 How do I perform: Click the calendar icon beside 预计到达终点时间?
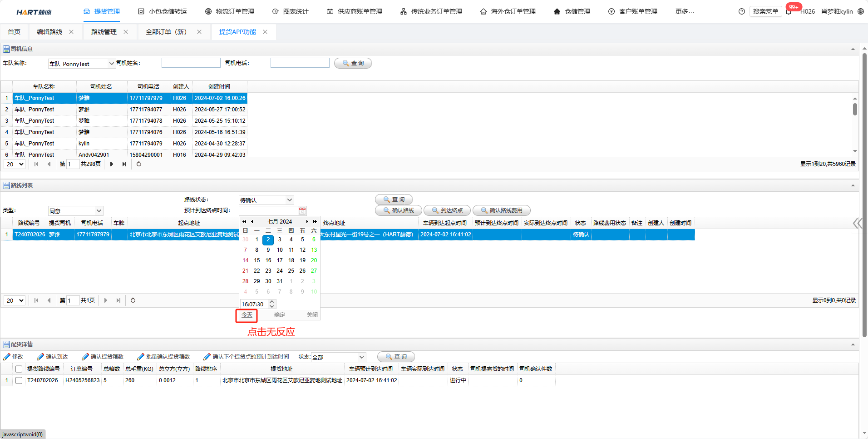[x=302, y=210]
